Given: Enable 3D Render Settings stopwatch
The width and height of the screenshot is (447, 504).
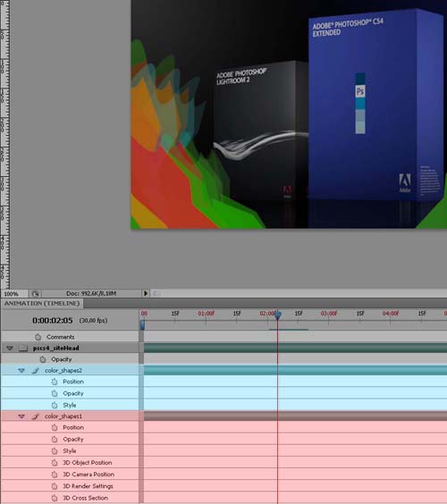Looking at the screenshot, I should point(55,486).
